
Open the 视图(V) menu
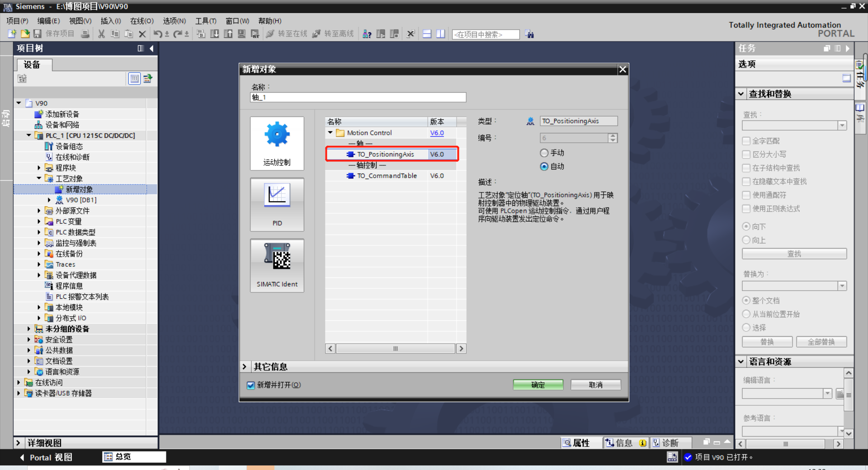coord(80,21)
